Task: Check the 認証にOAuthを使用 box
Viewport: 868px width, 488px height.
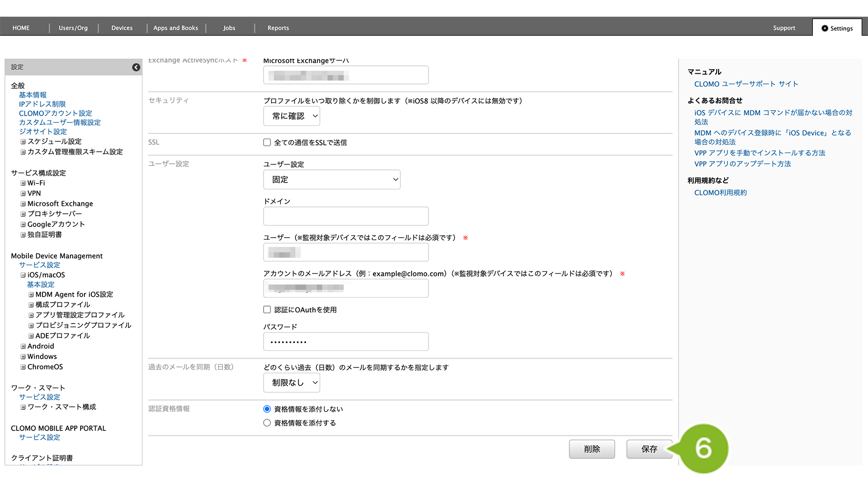Action: coord(267,310)
